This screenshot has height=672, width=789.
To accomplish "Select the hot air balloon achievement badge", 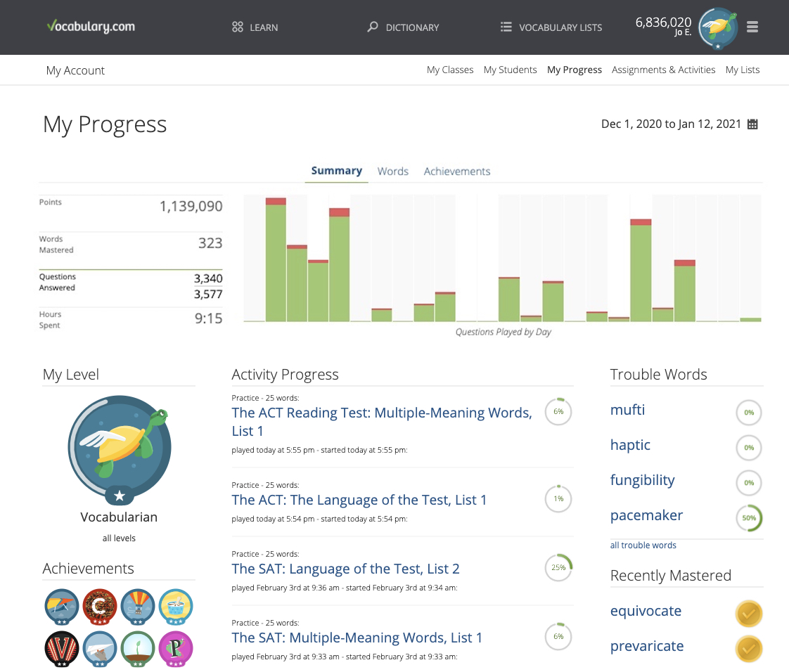I will tap(137, 606).
